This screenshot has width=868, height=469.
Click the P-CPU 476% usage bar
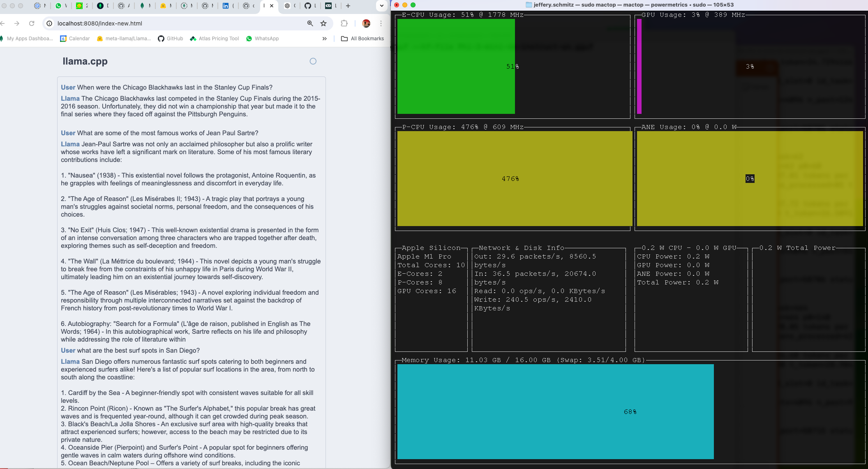[x=515, y=178]
